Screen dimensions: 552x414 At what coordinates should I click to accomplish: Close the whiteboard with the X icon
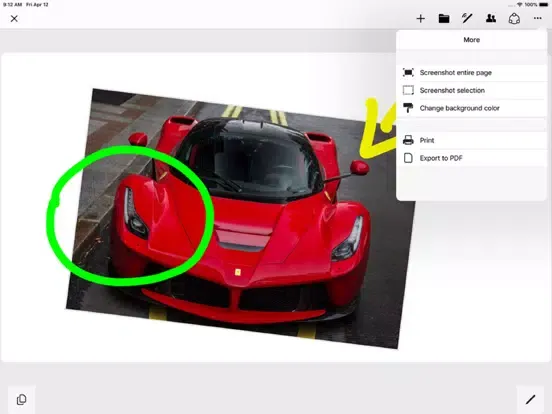pyautogui.click(x=14, y=19)
